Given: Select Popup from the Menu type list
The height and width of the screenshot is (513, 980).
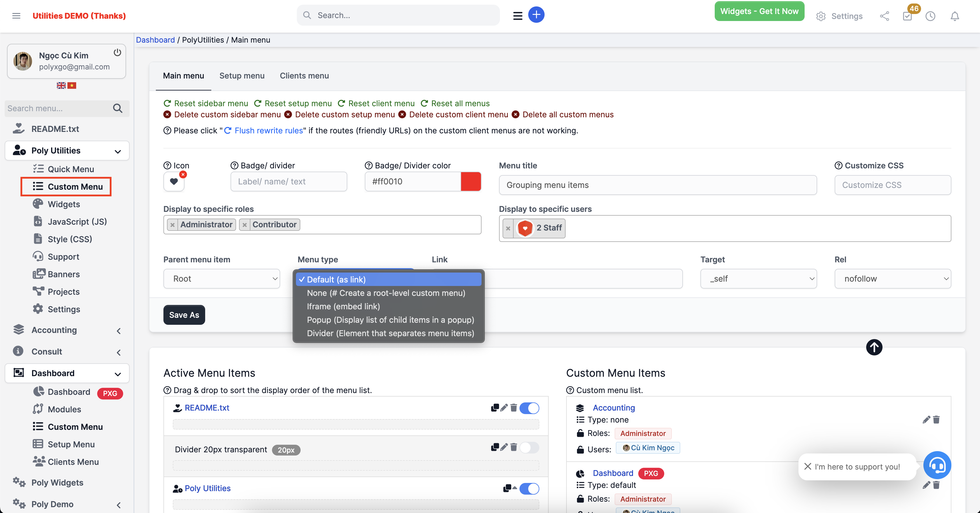Looking at the screenshot, I should click(390, 320).
